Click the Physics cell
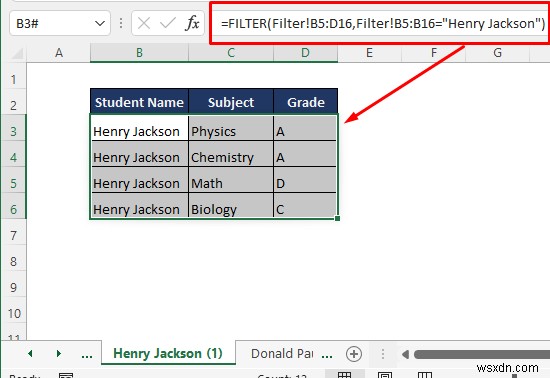This screenshot has height=378, width=550. point(231,128)
